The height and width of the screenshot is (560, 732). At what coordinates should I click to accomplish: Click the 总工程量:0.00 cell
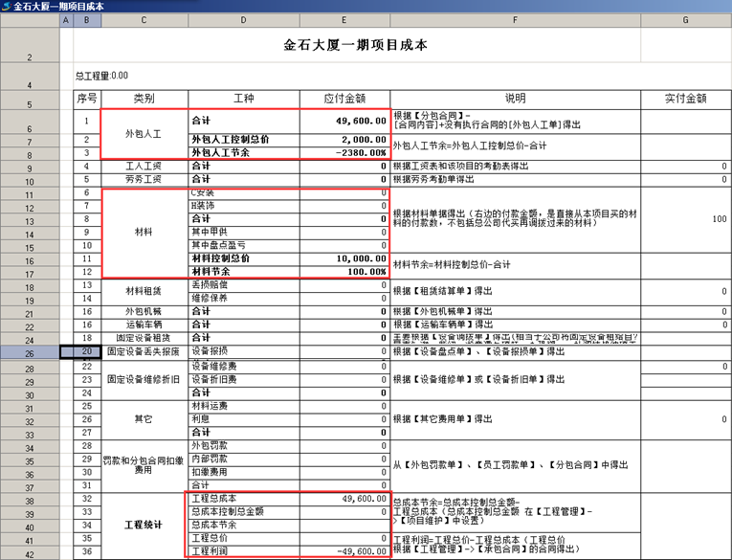pyautogui.click(x=101, y=76)
